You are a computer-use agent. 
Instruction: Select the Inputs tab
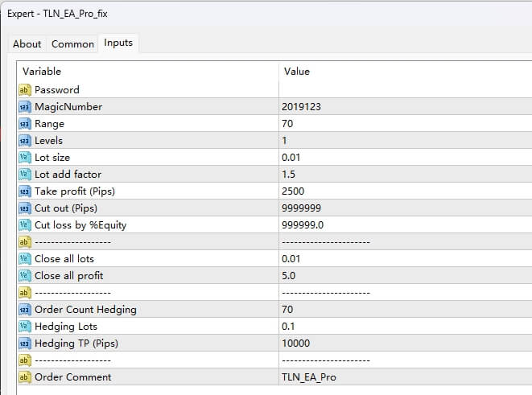pos(118,43)
